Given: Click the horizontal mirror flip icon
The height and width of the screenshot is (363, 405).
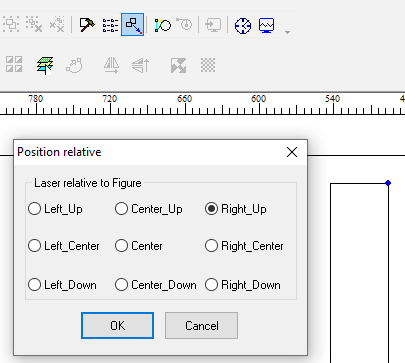Looking at the screenshot, I should pos(111,65).
